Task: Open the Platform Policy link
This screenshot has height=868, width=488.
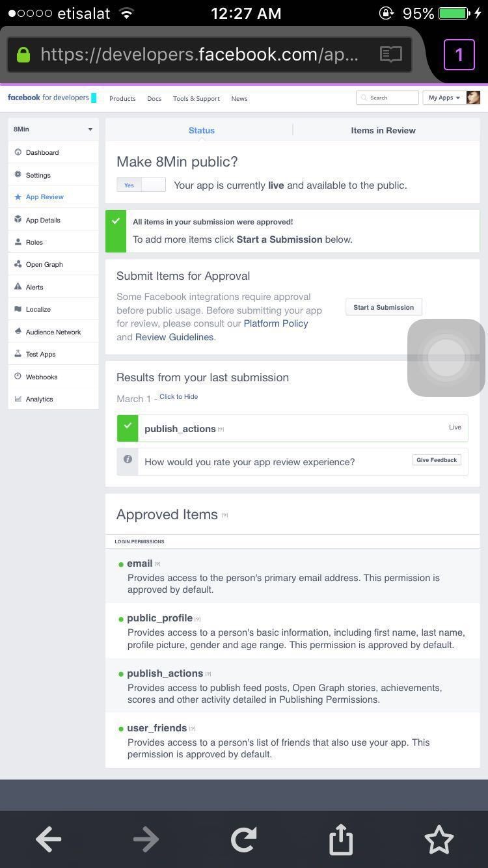Action: tap(275, 323)
